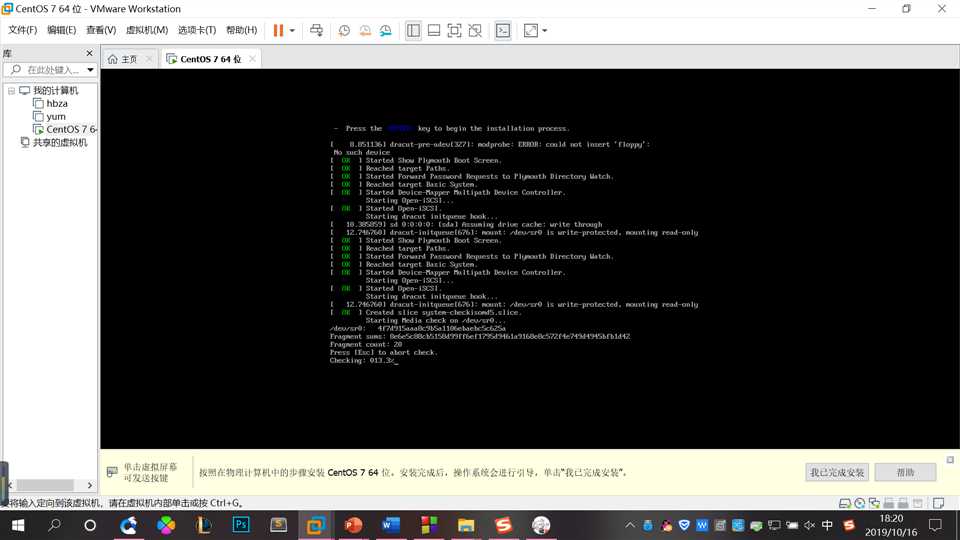Viewport: 960px width, 540px height.
Task: Click the 帮助 button in install bar
Action: (906, 472)
